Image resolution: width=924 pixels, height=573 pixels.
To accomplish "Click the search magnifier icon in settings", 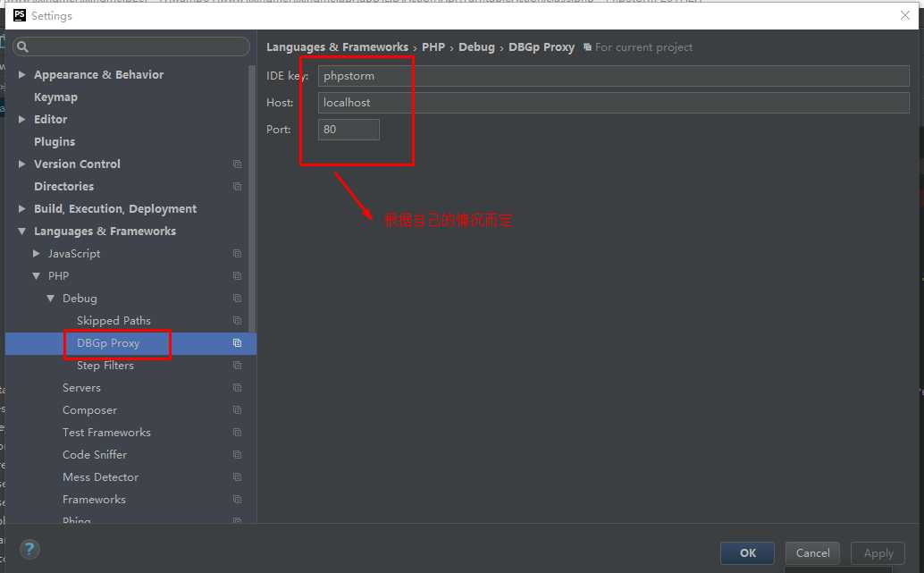I will click(x=23, y=46).
